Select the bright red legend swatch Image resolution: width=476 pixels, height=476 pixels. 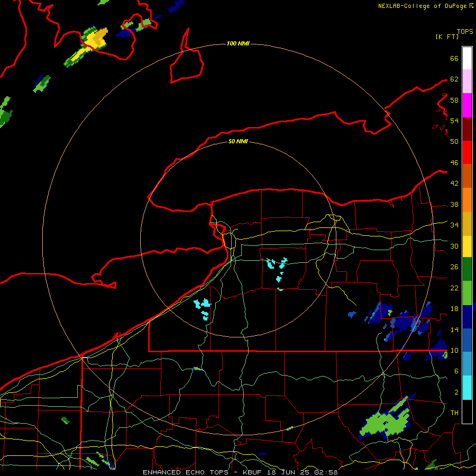[467, 152]
